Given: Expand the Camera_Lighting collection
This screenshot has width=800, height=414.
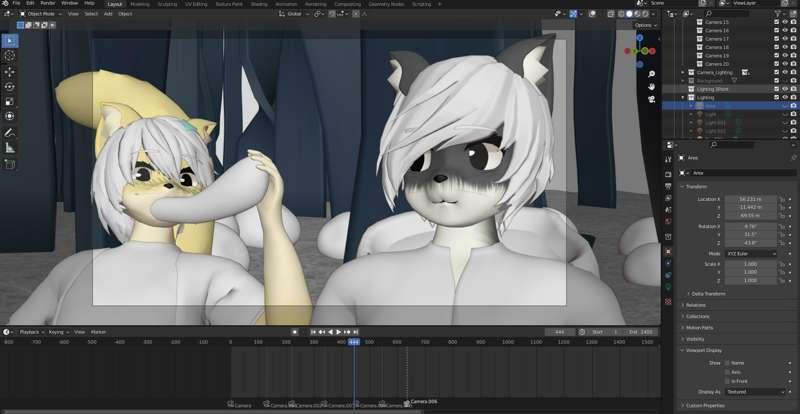Looking at the screenshot, I should pyautogui.click(x=683, y=72).
